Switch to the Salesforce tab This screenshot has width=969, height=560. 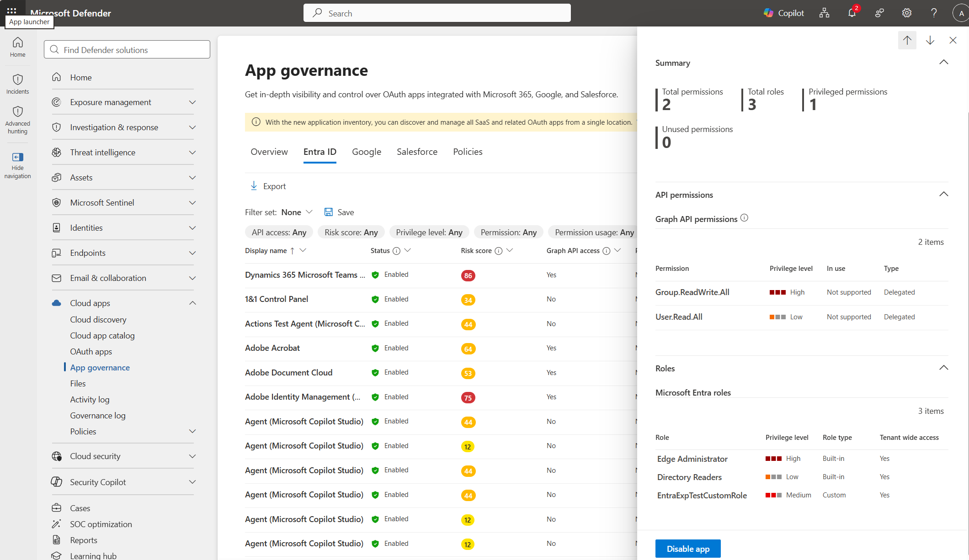coord(417,152)
